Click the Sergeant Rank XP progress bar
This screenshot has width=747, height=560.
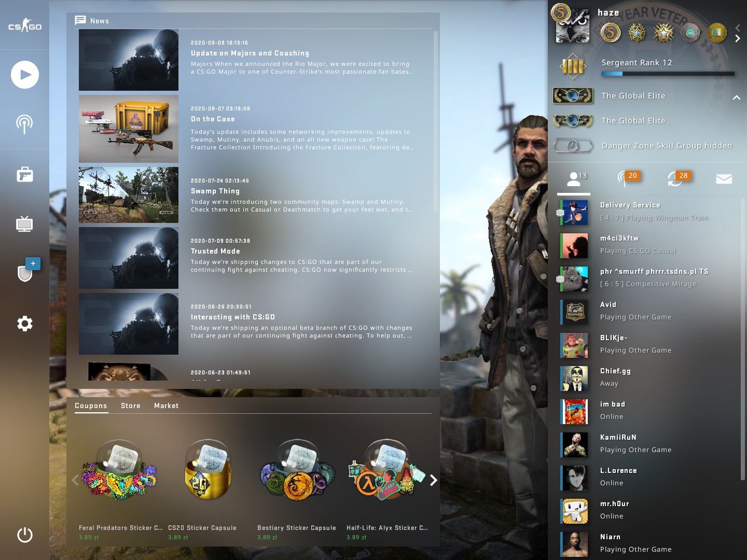668,74
